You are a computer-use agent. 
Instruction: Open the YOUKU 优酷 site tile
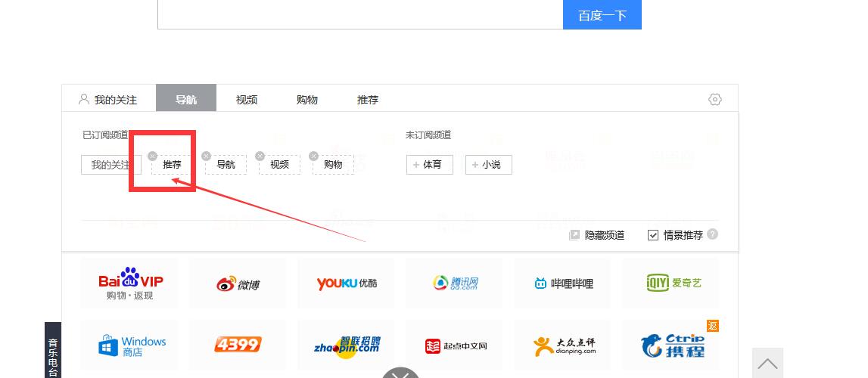[x=346, y=283]
